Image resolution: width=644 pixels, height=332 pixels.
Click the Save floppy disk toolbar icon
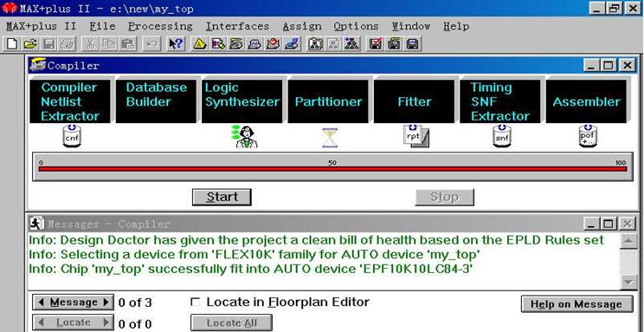pyautogui.click(x=48, y=43)
